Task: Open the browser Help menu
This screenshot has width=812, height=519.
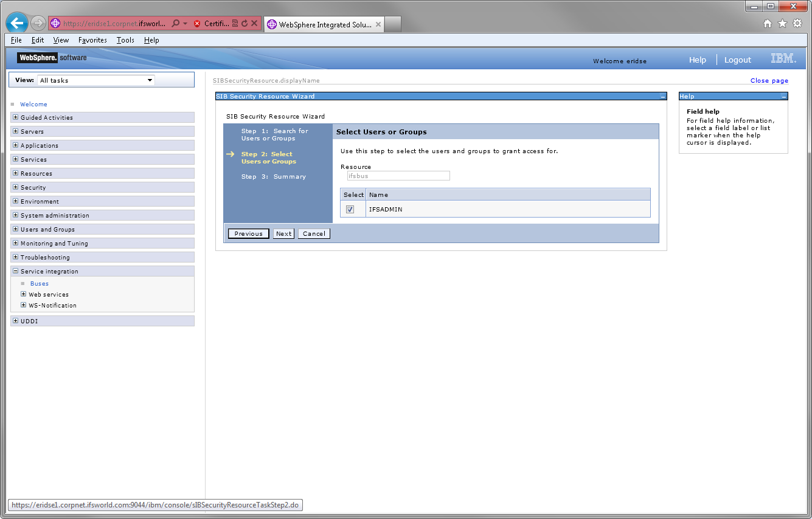Action: coord(151,40)
